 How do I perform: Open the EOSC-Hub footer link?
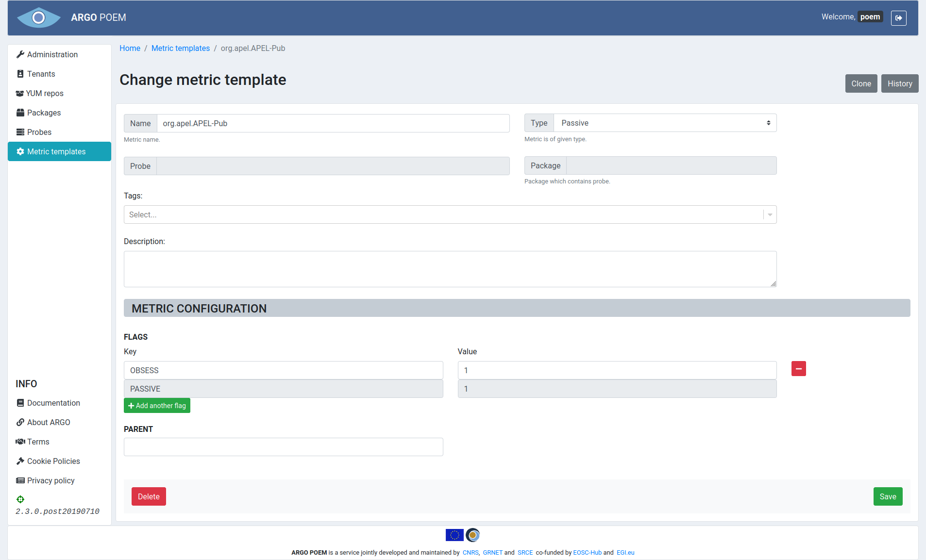pyautogui.click(x=587, y=553)
